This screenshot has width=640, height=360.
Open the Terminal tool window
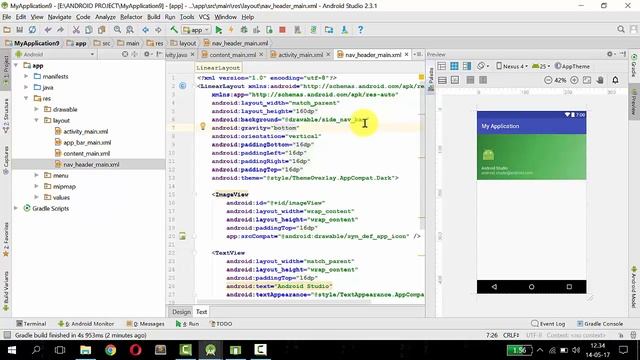point(31,324)
